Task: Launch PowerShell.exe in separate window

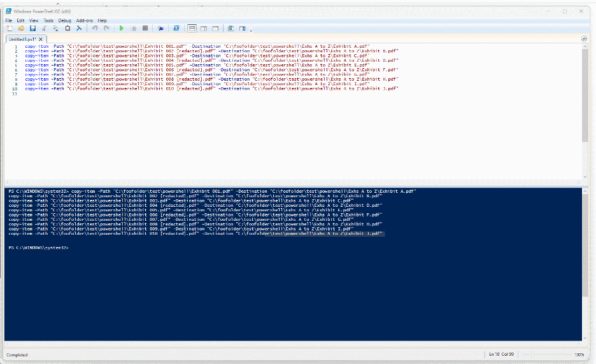Action: point(176,29)
